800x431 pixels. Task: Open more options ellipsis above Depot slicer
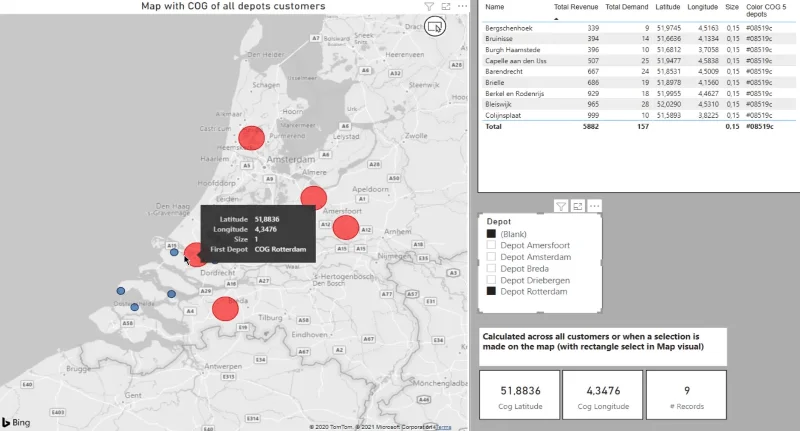point(594,206)
